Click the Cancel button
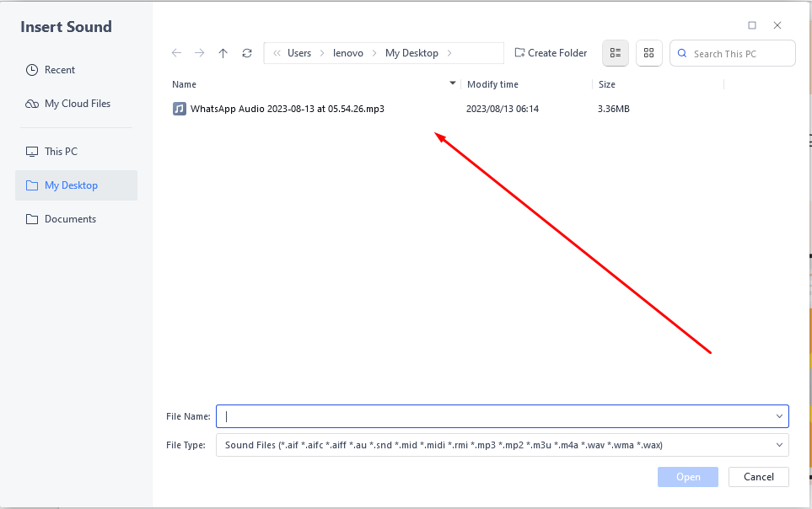 (757, 476)
